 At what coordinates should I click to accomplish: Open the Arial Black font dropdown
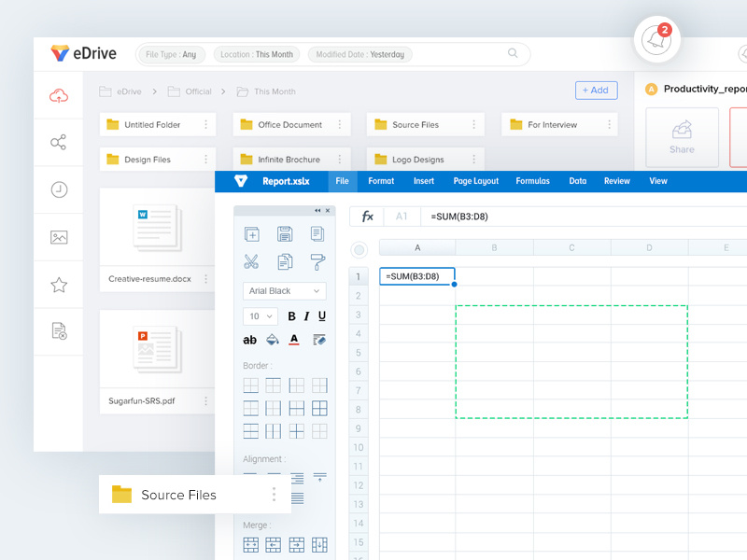pos(283,291)
